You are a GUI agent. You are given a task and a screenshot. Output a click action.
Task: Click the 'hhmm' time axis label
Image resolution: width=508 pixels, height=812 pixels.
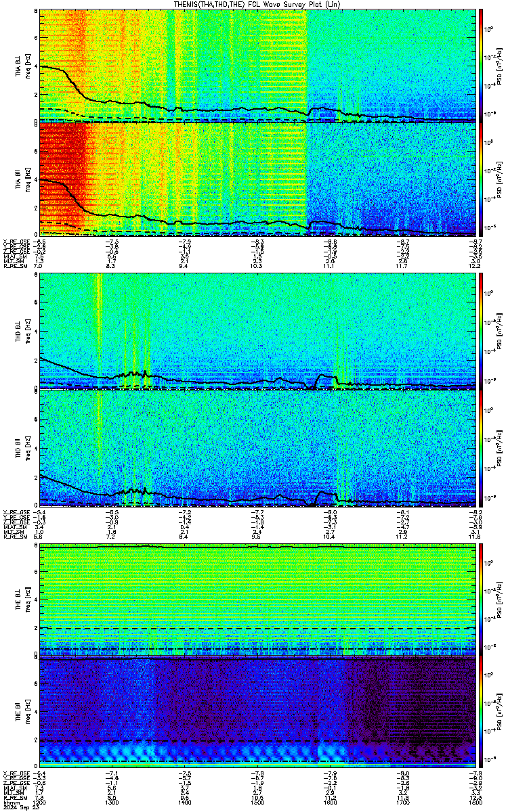12,802
